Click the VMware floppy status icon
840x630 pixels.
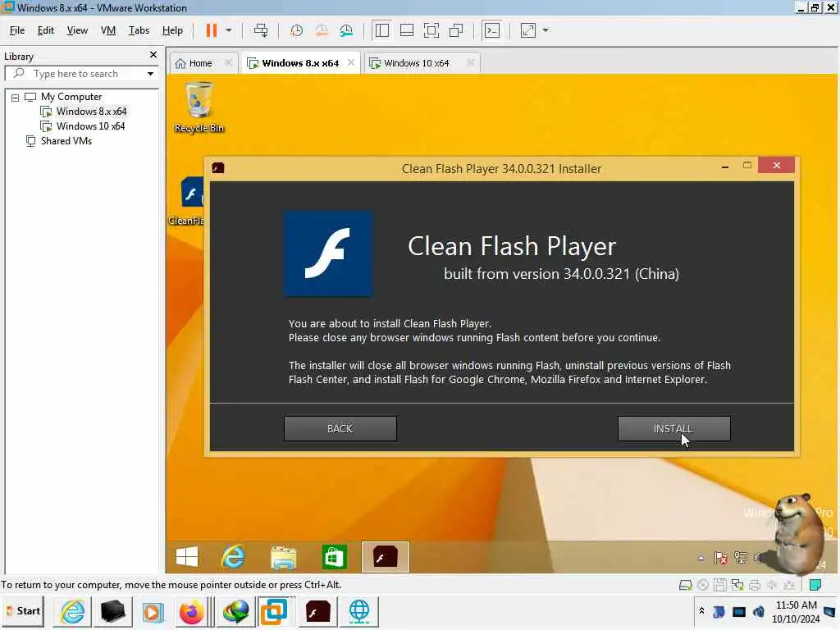pos(720,585)
